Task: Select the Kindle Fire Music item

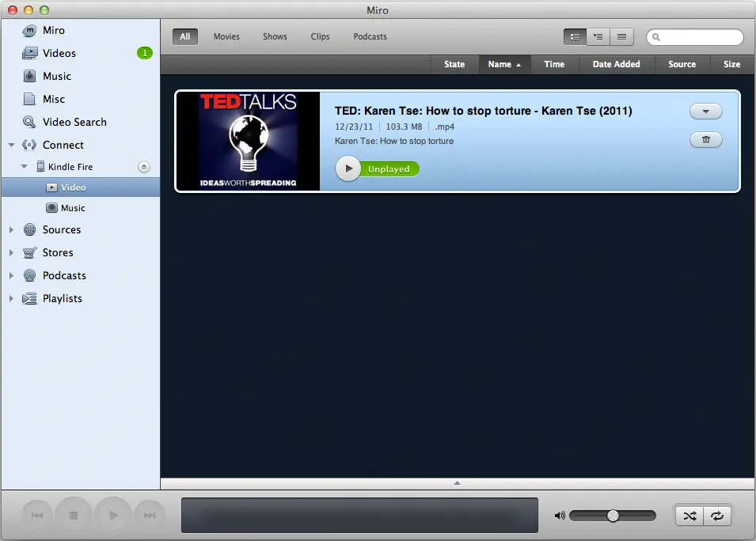Action: point(81,208)
